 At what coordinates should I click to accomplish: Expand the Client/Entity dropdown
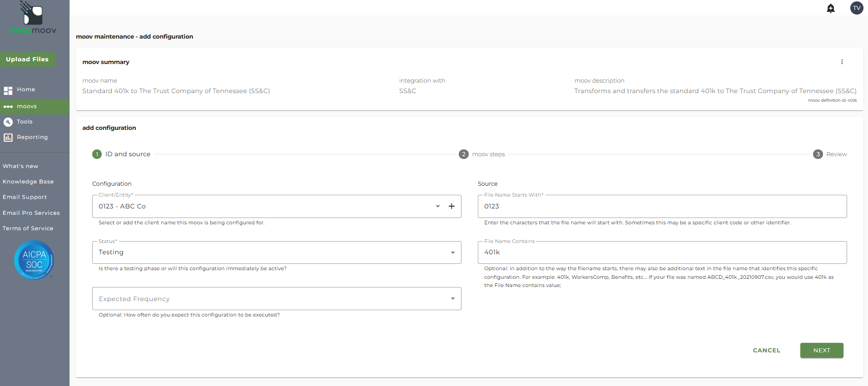437,206
